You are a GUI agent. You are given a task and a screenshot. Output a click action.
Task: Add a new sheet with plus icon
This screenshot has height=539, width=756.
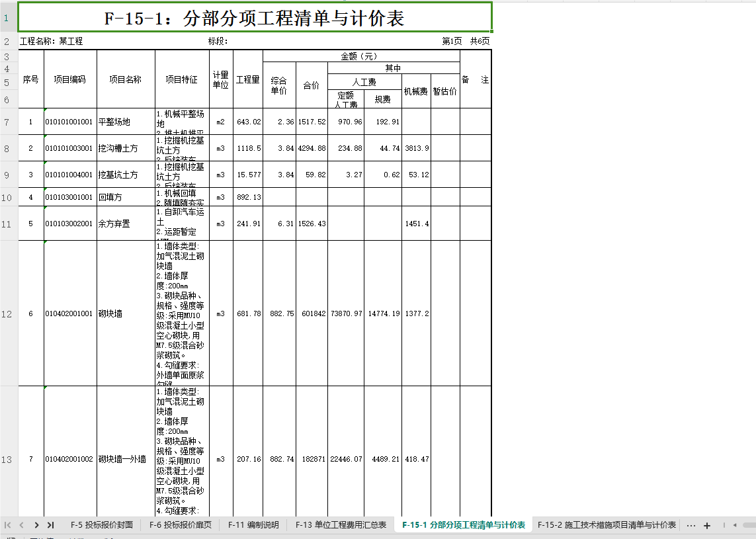click(707, 526)
